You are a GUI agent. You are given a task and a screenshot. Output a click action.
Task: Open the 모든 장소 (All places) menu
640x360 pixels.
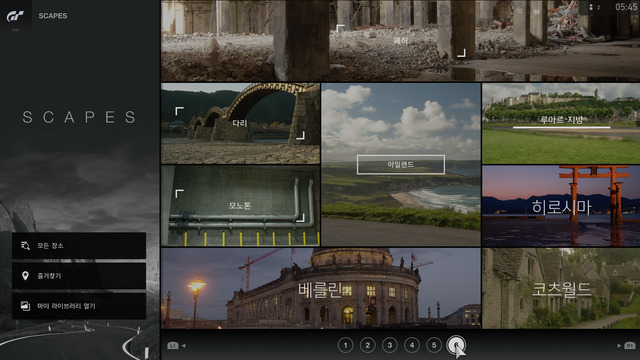pos(79,246)
